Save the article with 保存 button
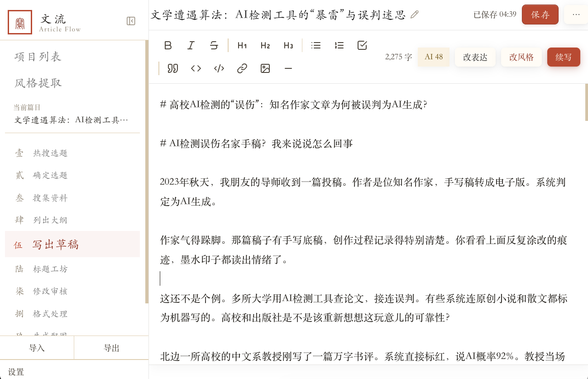This screenshot has height=379, width=588. coord(540,14)
